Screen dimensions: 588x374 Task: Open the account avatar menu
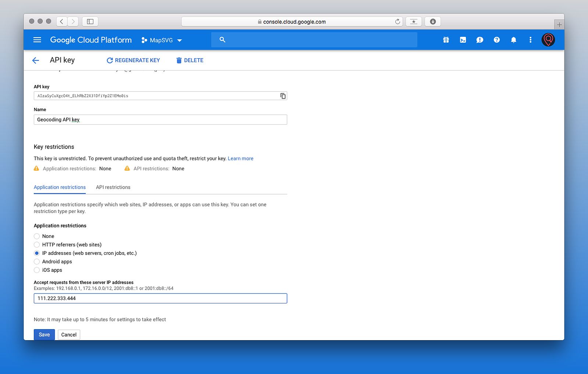(548, 40)
